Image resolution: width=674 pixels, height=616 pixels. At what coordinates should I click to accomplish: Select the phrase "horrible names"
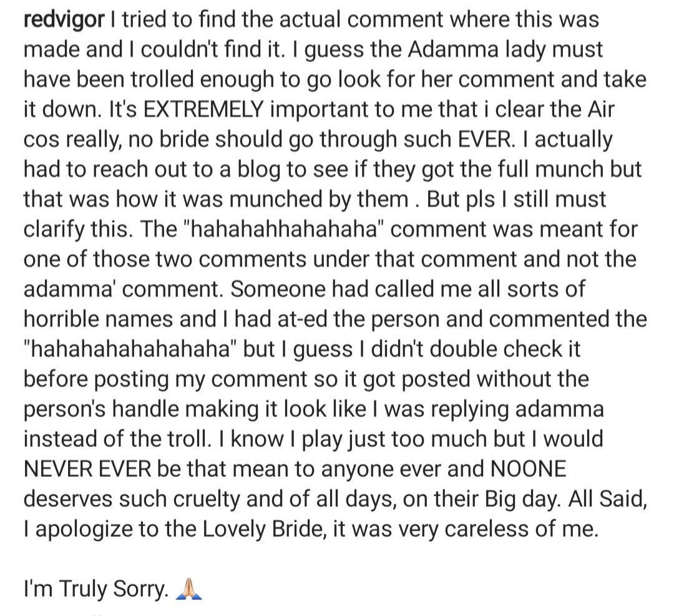coord(97,320)
